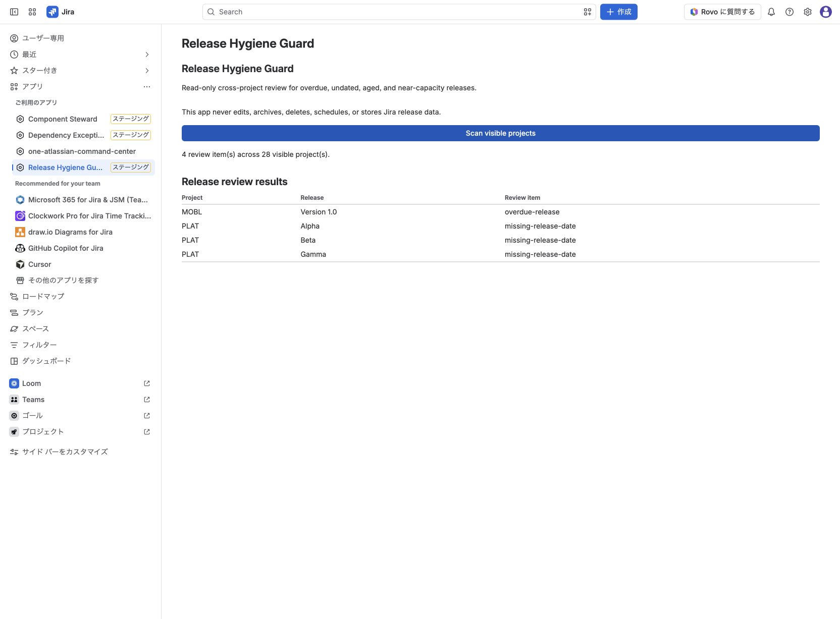Viewport: 840px width, 619px height.
Task: Select アプリ in the sidebar
Action: pyautogui.click(x=32, y=87)
